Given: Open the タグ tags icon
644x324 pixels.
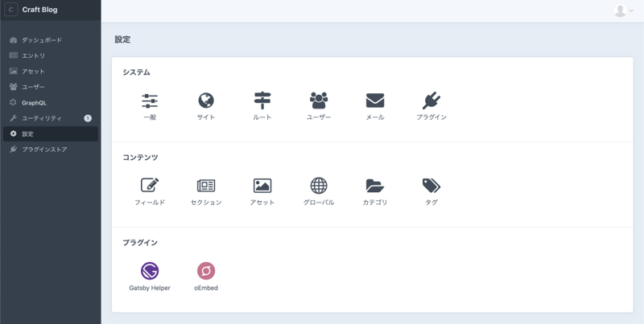Looking at the screenshot, I should click(431, 187).
